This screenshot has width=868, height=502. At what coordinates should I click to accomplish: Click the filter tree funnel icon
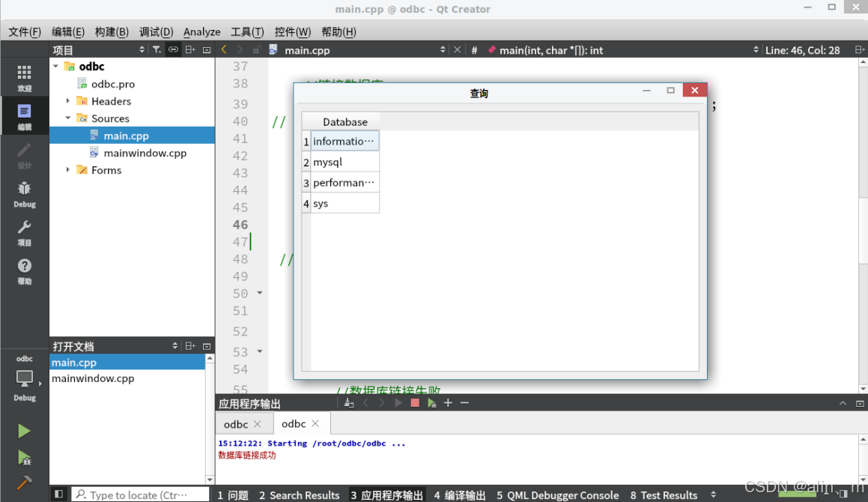click(x=157, y=50)
